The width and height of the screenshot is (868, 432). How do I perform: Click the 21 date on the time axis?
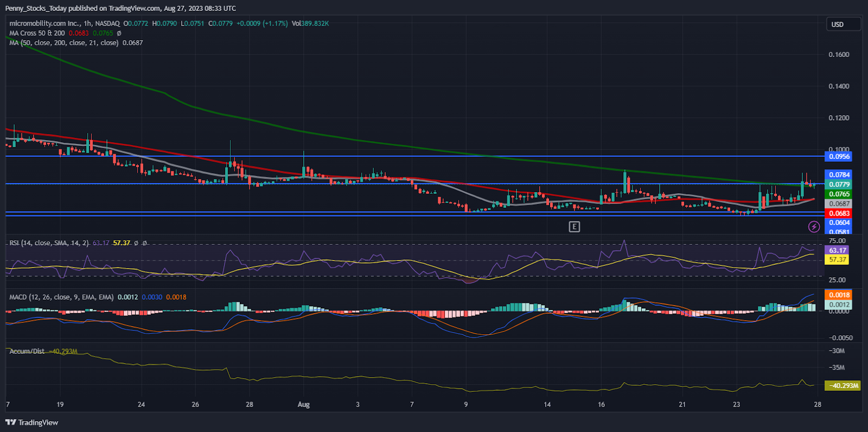coord(682,405)
